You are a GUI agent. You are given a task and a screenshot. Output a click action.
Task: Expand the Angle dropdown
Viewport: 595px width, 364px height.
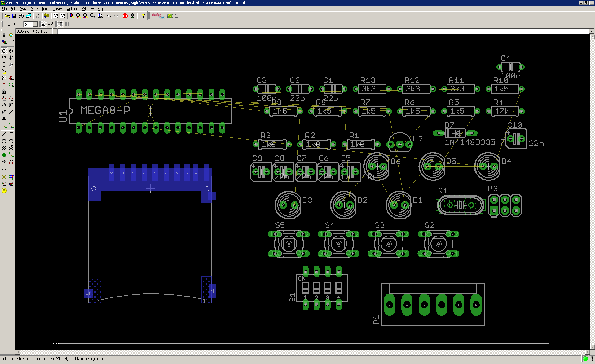[x=35, y=24]
